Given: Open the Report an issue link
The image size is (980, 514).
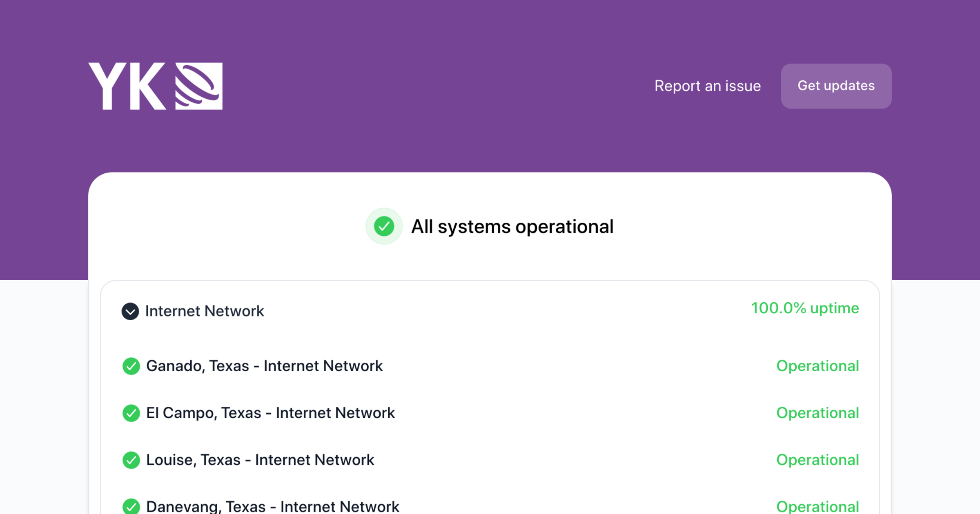Looking at the screenshot, I should (707, 86).
